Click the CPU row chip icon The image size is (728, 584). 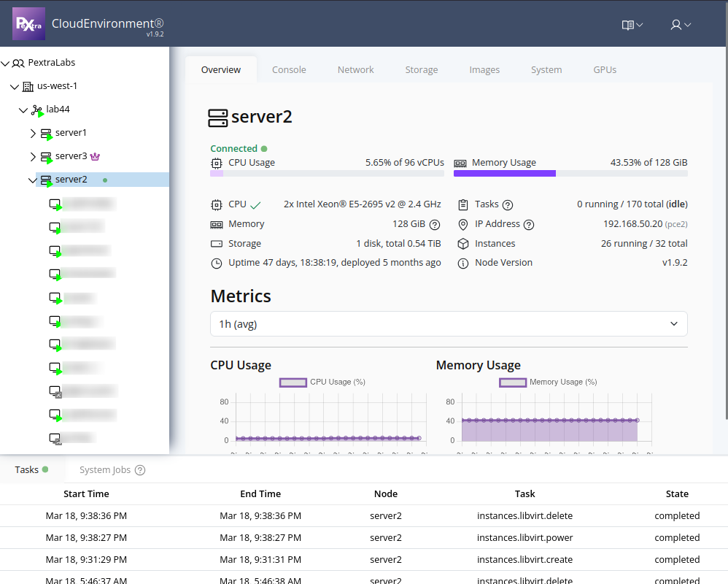[217, 205]
